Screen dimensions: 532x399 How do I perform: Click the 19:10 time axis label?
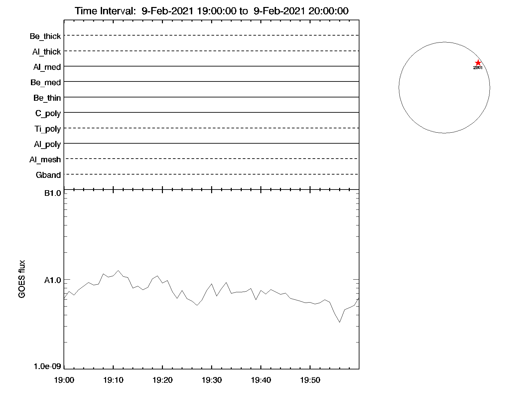pos(113,380)
